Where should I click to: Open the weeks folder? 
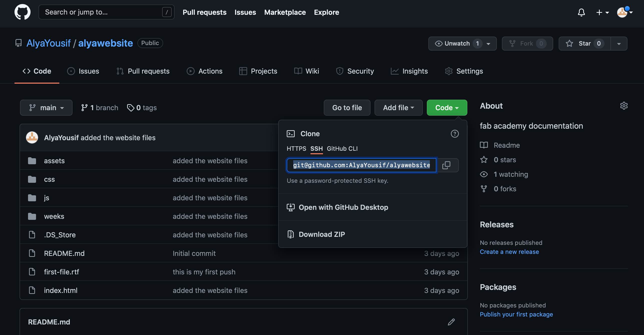(x=54, y=216)
